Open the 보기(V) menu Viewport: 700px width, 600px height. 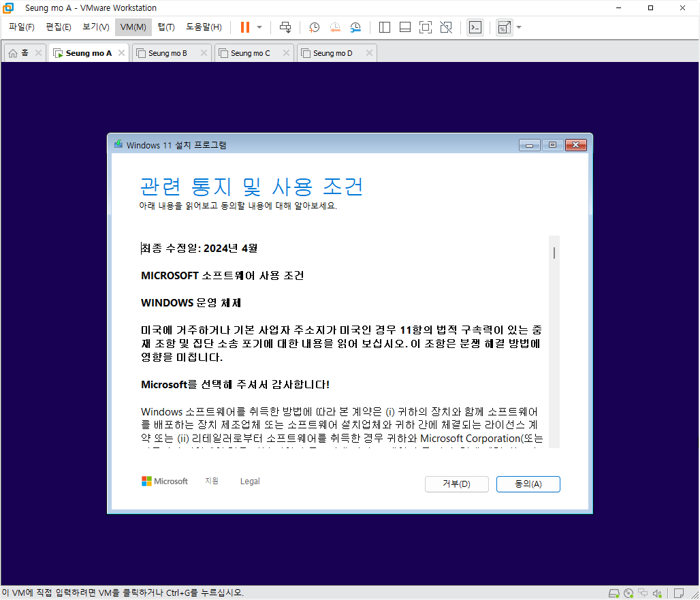click(95, 27)
